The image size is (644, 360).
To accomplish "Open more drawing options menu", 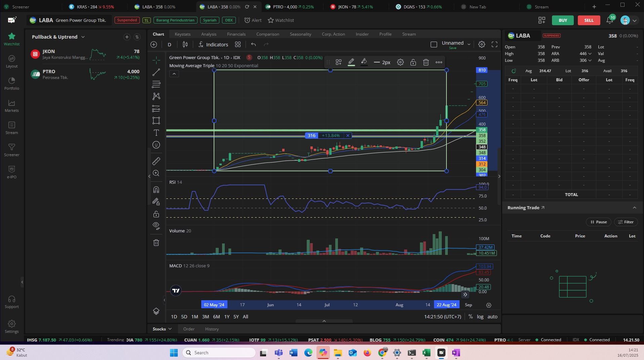I will point(439,62).
